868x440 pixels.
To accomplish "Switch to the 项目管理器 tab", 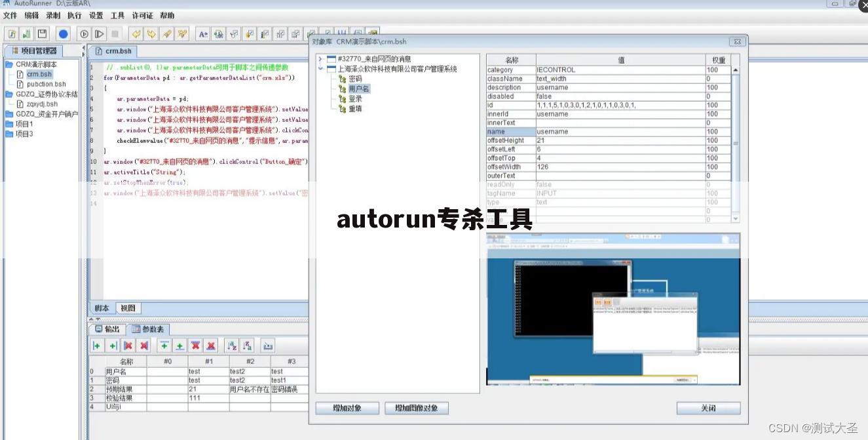I will pyautogui.click(x=35, y=50).
